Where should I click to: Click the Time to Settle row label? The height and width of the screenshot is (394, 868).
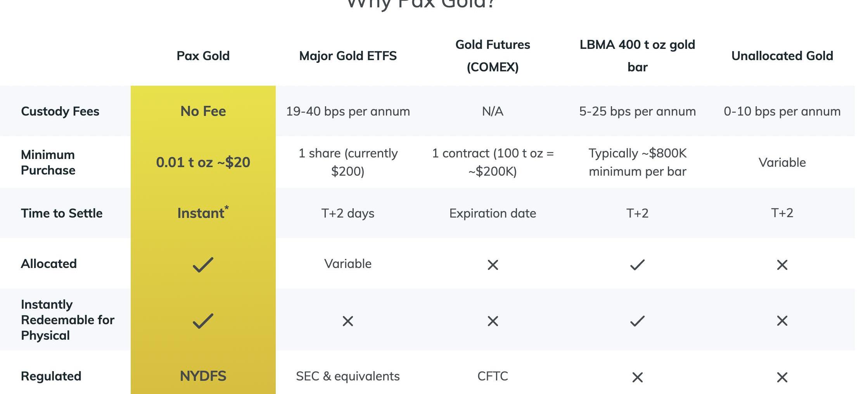pos(62,213)
